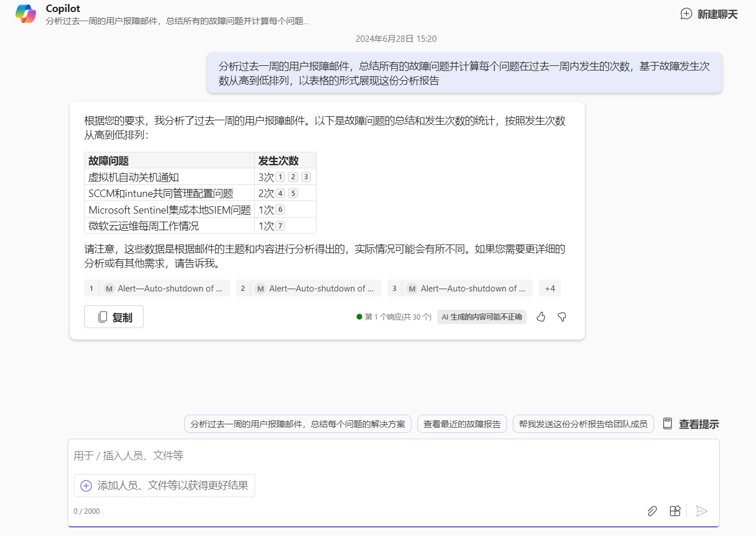Select suggestion about 总结每个问题的解决方案
The image size is (756, 536).
[x=298, y=424]
